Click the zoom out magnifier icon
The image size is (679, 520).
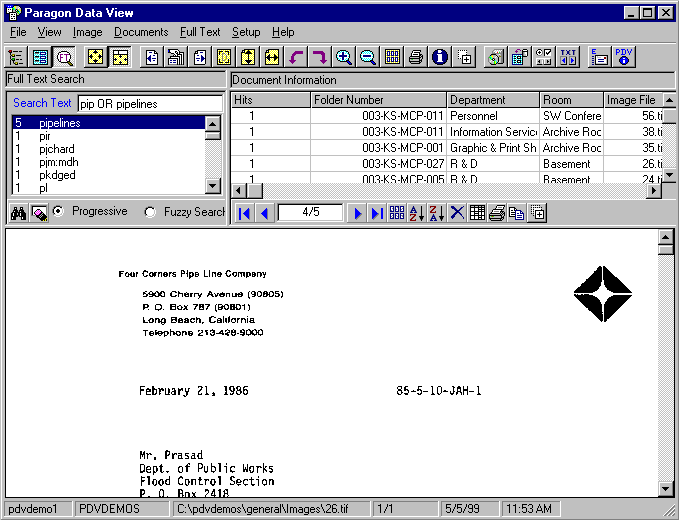pos(368,57)
